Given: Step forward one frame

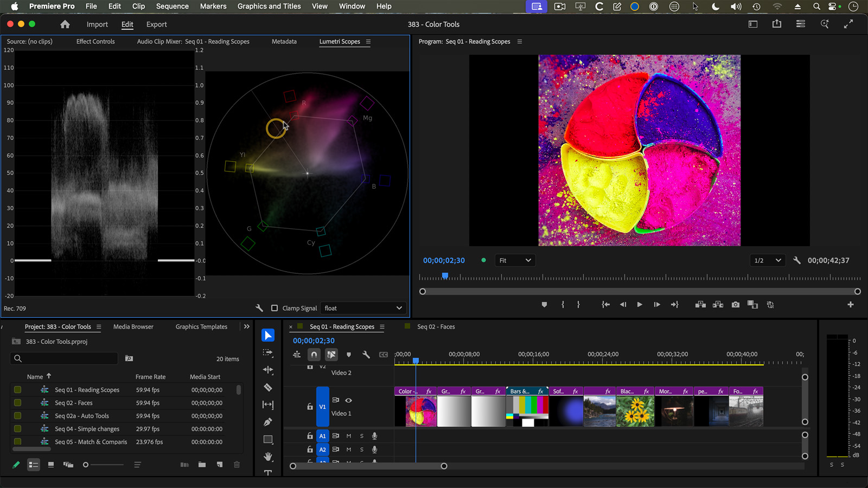Looking at the screenshot, I should point(657,305).
